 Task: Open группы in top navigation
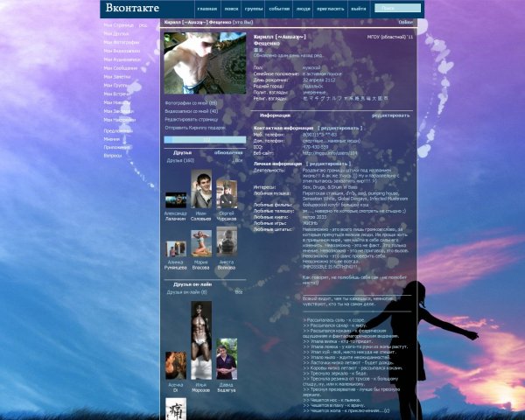pos(254,9)
